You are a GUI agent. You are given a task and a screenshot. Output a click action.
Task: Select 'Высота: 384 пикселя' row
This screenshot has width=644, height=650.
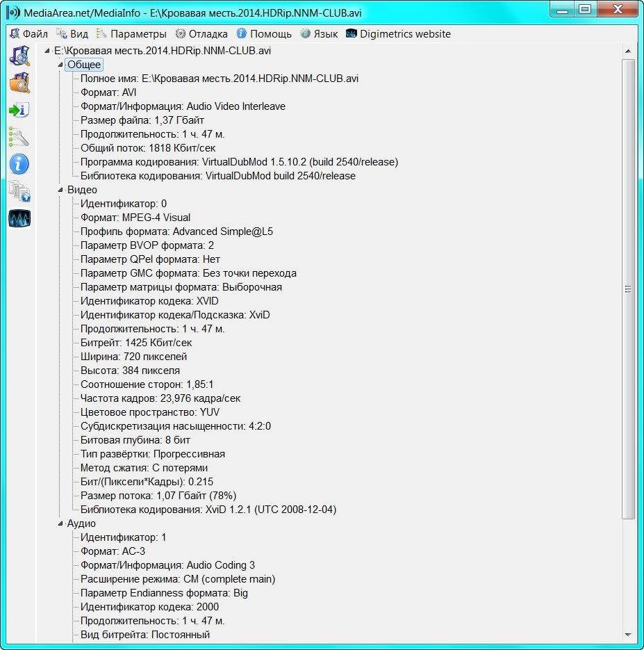pyautogui.click(x=130, y=370)
